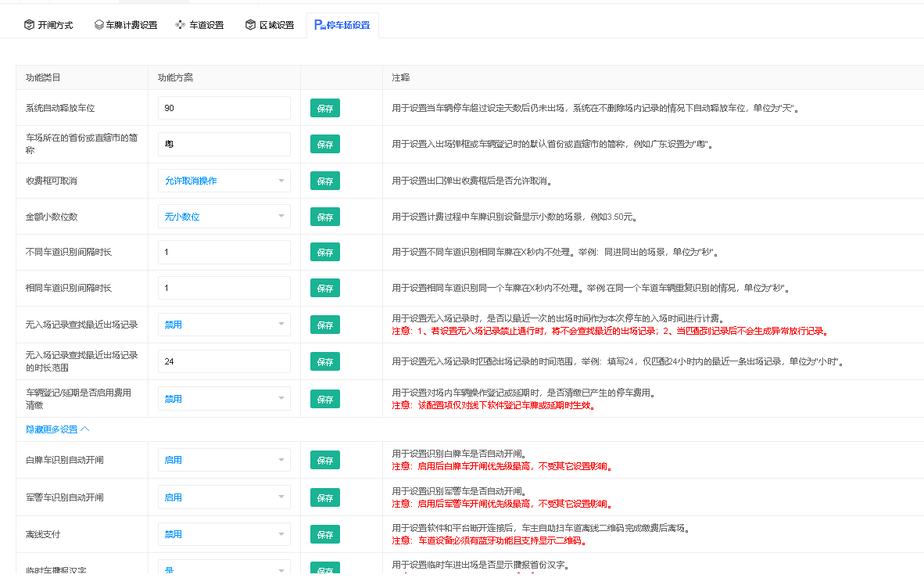924x578 pixels.
Task: Click the 系统自动释放车位 input with value 90
Action: [224, 108]
